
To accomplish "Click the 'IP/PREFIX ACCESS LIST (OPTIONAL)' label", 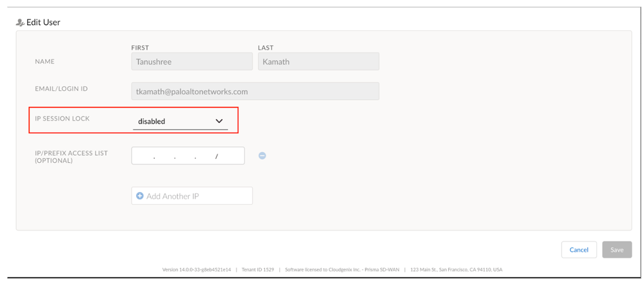I will [72, 156].
